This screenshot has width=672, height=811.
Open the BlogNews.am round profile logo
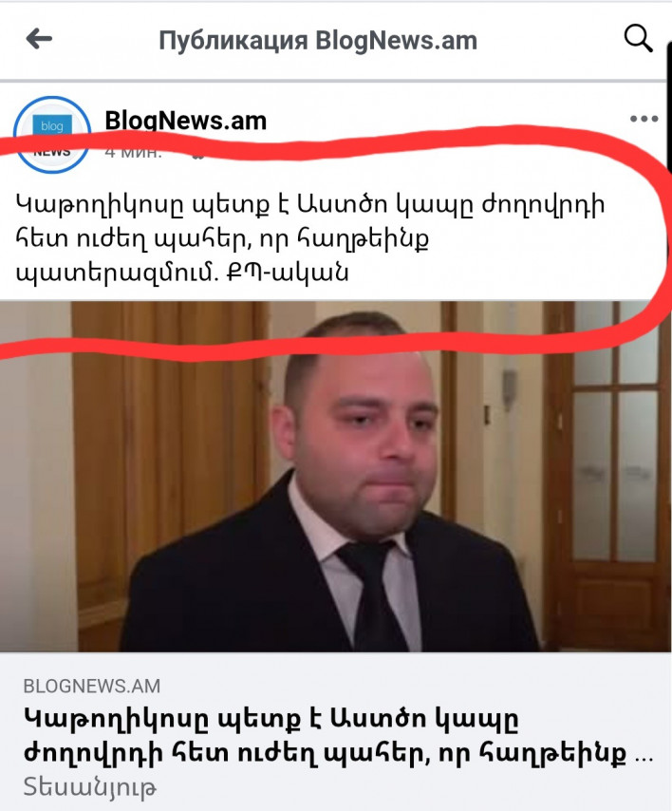pos(52,135)
